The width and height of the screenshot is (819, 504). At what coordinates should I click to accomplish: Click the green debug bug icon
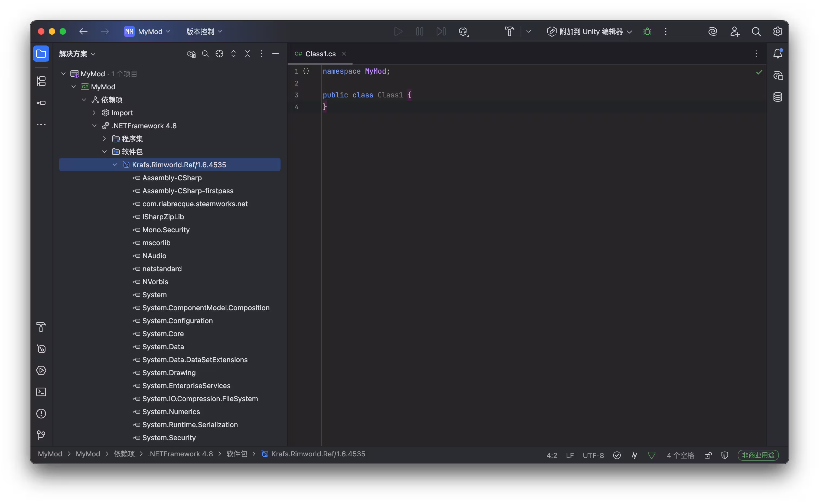pyautogui.click(x=647, y=31)
